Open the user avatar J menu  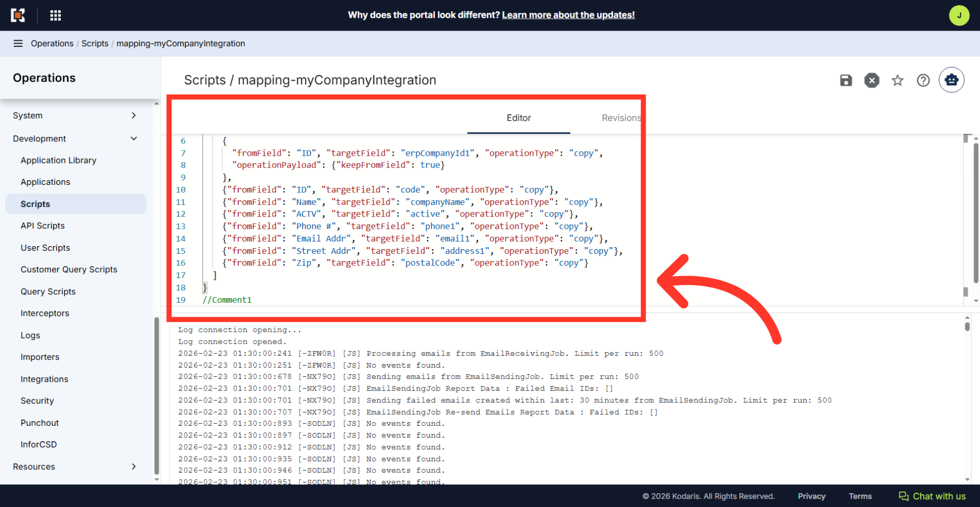959,15
